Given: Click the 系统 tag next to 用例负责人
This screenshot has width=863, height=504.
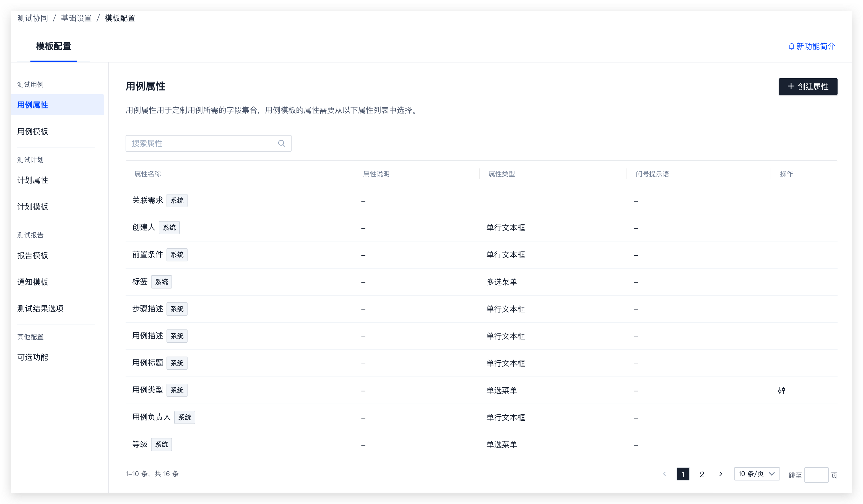Looking at the screenshot, I should tap(184, 417).
